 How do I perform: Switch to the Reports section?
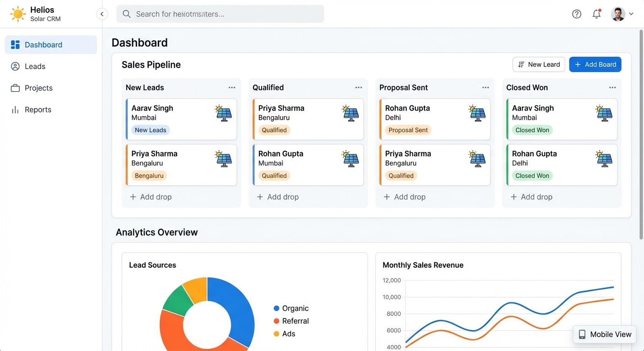click(x=38, y=110)
